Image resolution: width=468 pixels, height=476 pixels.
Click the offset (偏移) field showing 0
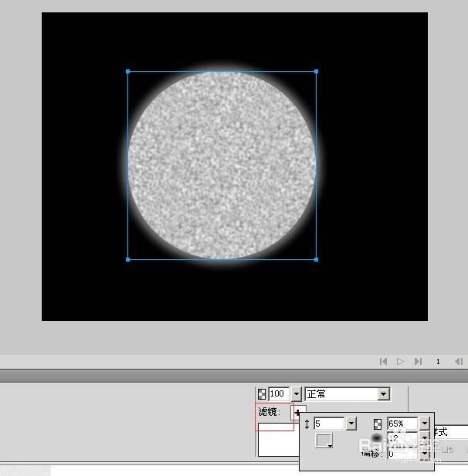pyautogui.click(x=401, y=454)
